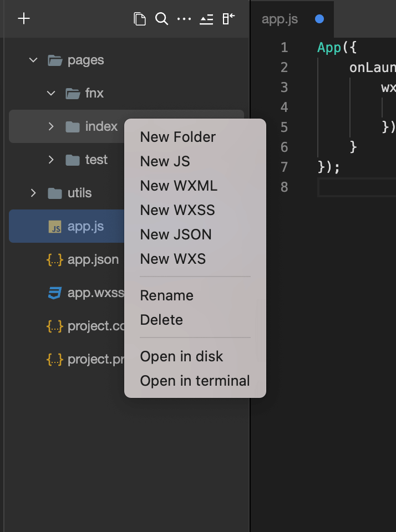Open app.json in the file tree

[x=93, y=259]
